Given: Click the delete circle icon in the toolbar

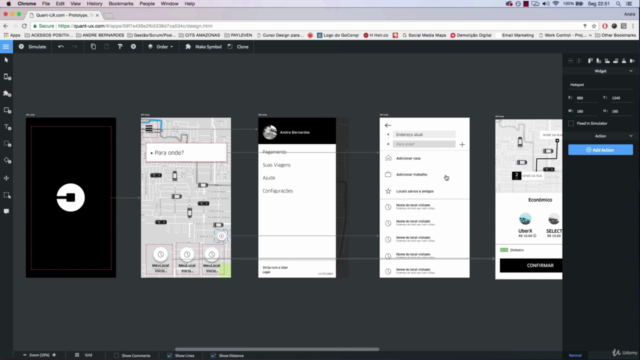Looking at the screenshot, I should [133, 47].
